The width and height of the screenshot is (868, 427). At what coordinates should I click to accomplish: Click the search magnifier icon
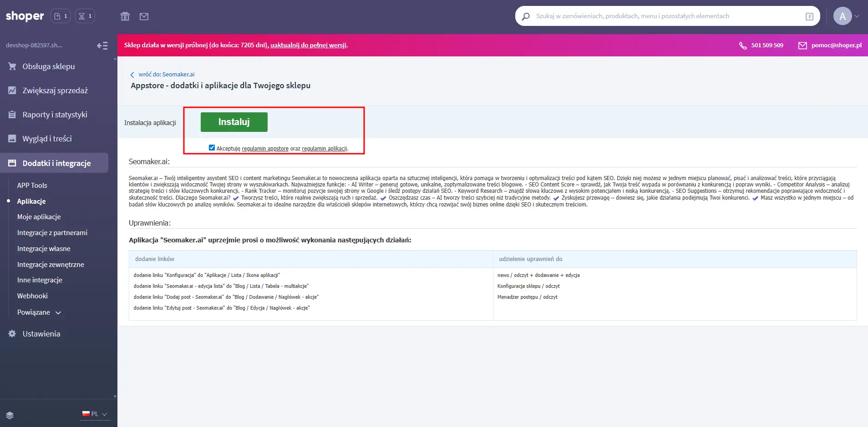526,16
